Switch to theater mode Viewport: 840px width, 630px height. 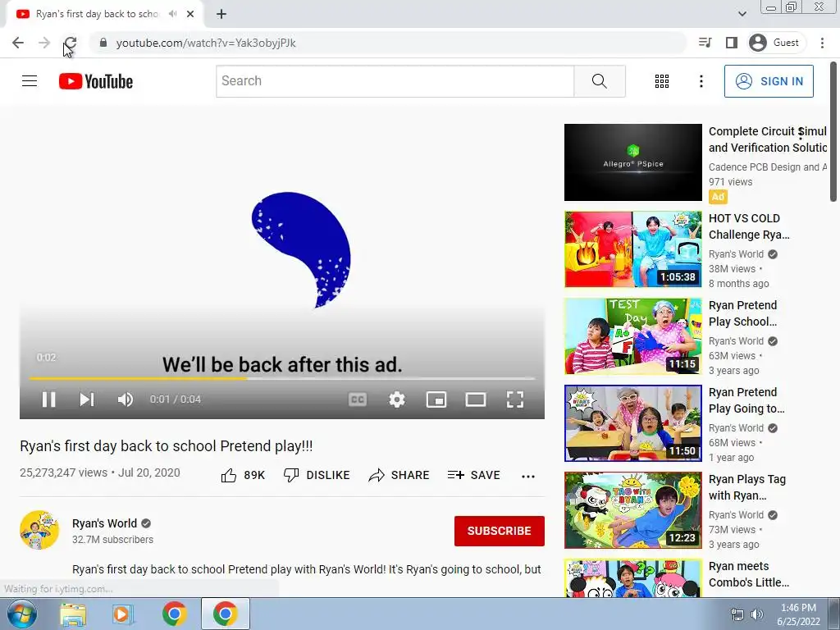coord(476,399)
